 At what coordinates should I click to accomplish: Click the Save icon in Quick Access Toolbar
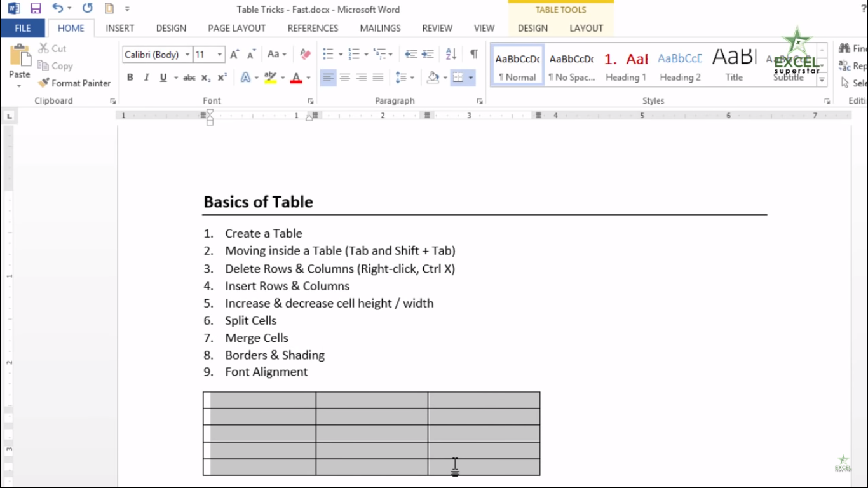pyautogui.click(x=36, y=9)
